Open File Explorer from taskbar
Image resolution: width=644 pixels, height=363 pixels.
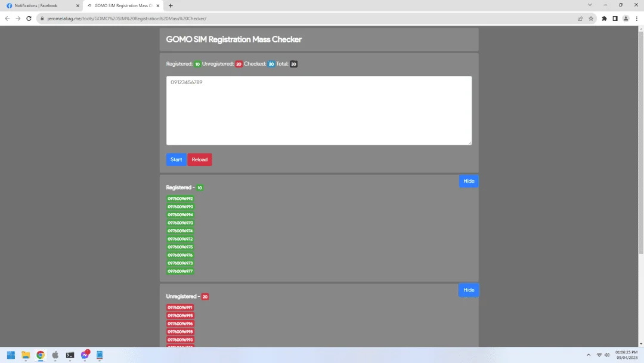point(26,355)
